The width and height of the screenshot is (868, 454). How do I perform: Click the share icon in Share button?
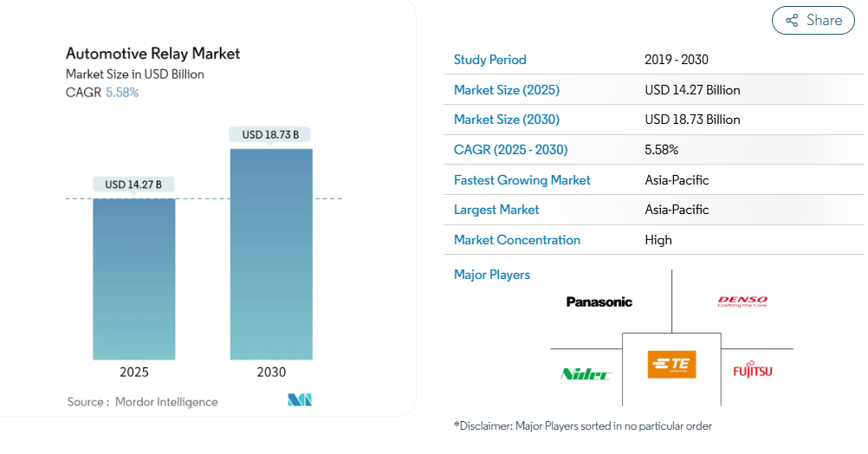point(792,21)
